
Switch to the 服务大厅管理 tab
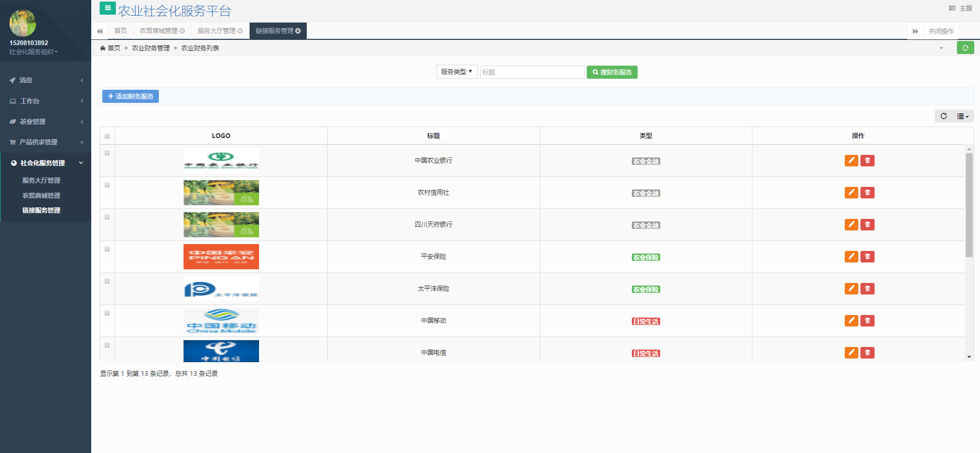click(x=216, y=31)
